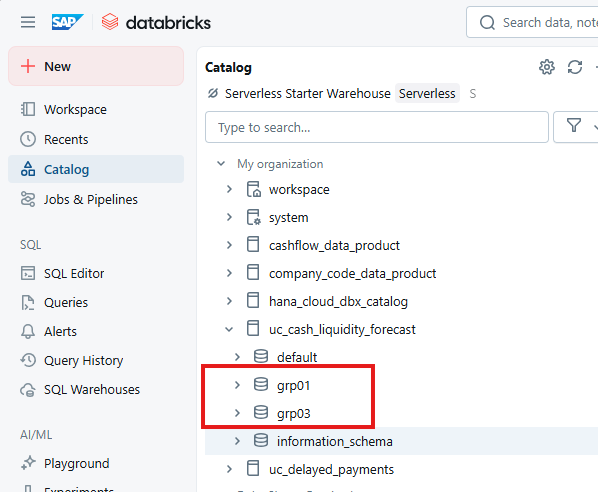Select cashflow_data_product catalog

334,246
